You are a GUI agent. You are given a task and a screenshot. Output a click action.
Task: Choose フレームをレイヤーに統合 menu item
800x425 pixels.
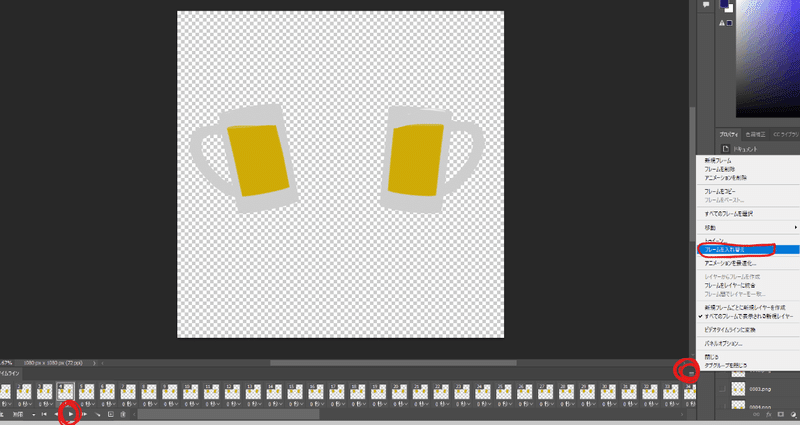730,285
